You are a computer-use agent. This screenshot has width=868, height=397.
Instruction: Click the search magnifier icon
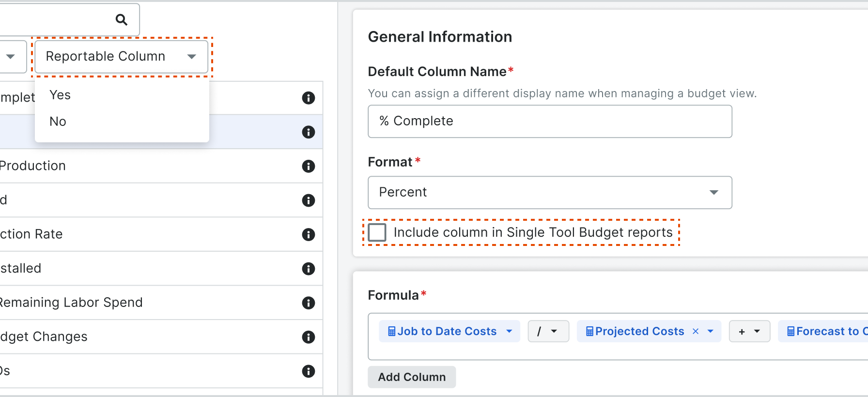pyautogui.click(x=122, y=20)
